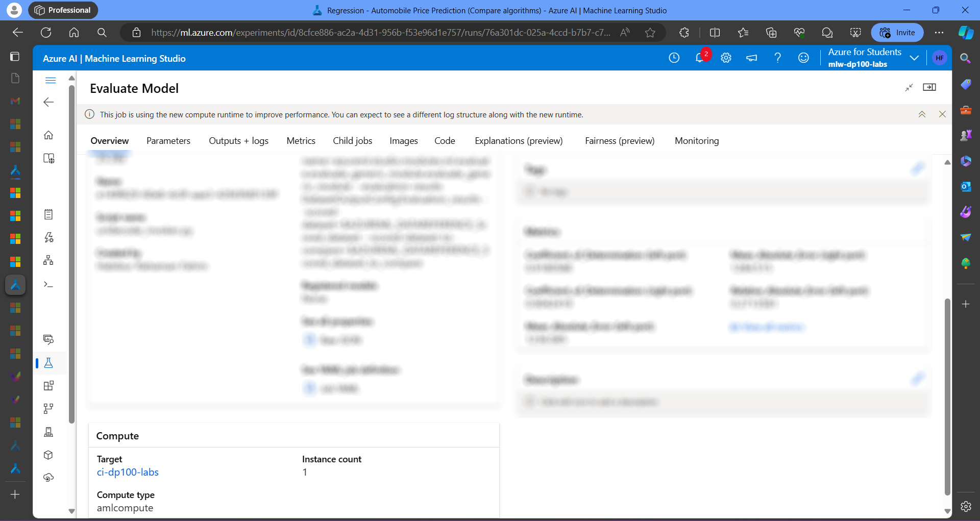Open the Edge sidebar search icon
The image size is (980, 521).
(x=966, y=58)
